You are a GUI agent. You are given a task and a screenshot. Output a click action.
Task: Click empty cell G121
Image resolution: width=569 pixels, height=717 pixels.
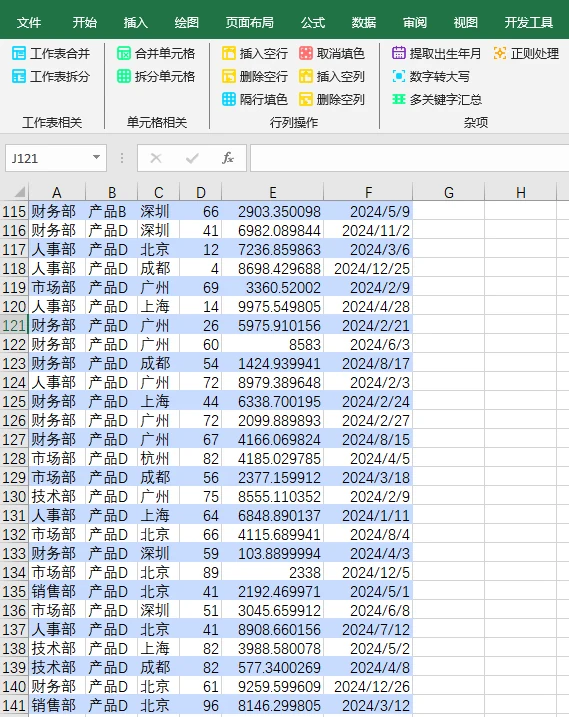[x=449, y=325]
